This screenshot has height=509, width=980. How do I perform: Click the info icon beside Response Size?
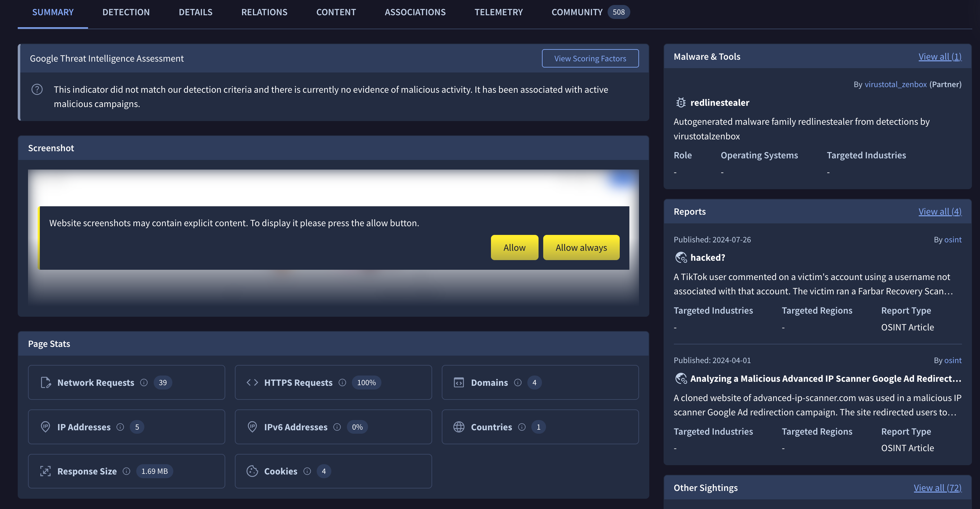[x=127, y=471]
